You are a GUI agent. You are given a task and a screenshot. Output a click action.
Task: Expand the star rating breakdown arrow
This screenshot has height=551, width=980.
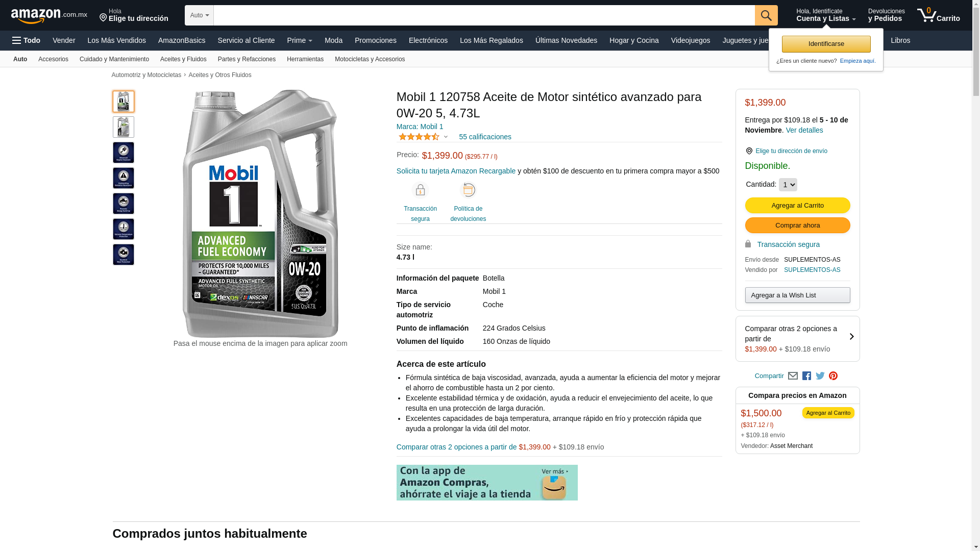pyautogui.click(x=446, y=137)
